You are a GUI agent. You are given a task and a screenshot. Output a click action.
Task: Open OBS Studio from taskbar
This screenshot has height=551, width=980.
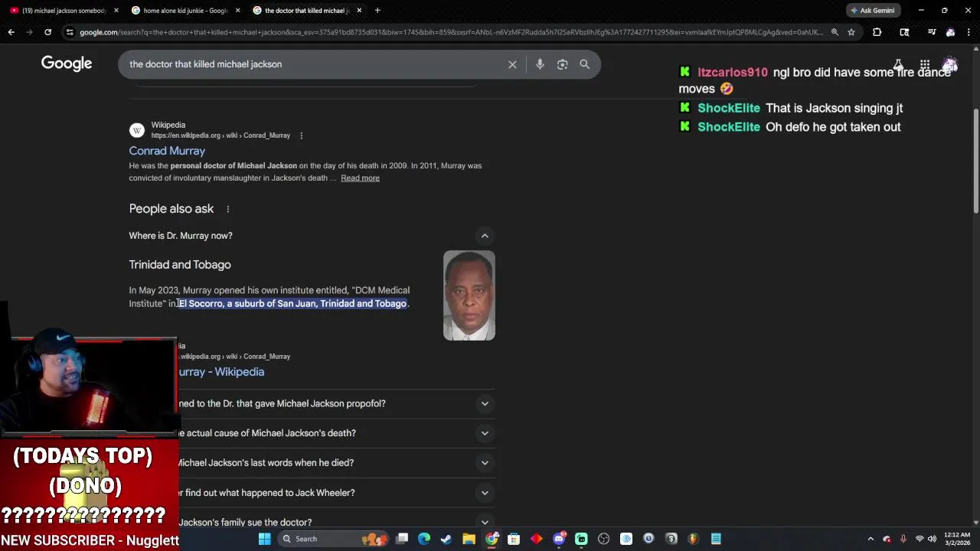coord(603,539)
